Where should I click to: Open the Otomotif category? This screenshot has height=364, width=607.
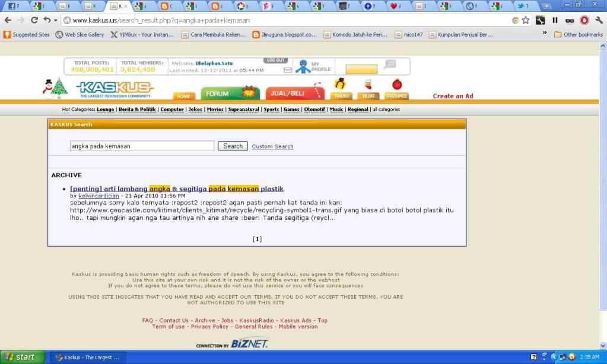click(x=314, y=110)
